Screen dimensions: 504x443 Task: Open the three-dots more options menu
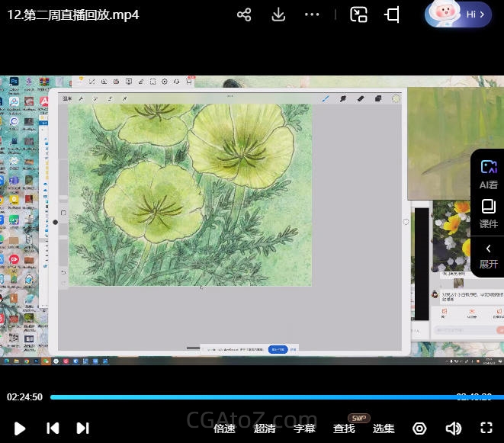coord(312,15)
